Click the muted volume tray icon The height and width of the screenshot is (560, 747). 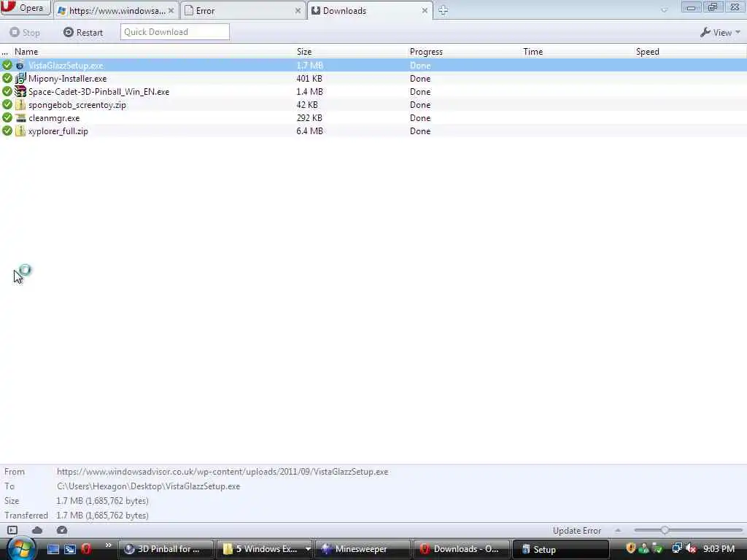[691, 548]
